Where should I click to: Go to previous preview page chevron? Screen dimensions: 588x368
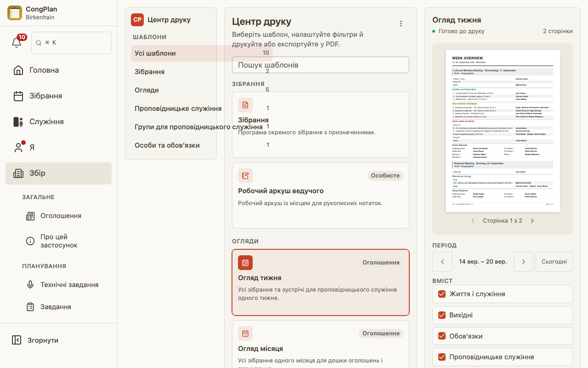473,221
